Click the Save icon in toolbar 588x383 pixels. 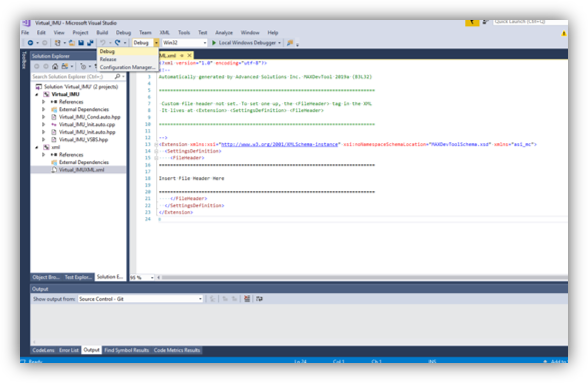coord(81,43)
